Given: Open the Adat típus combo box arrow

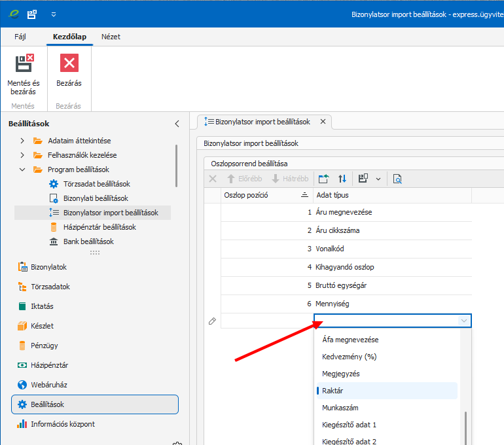Looking at the screenshot, I should coord(464,321).
